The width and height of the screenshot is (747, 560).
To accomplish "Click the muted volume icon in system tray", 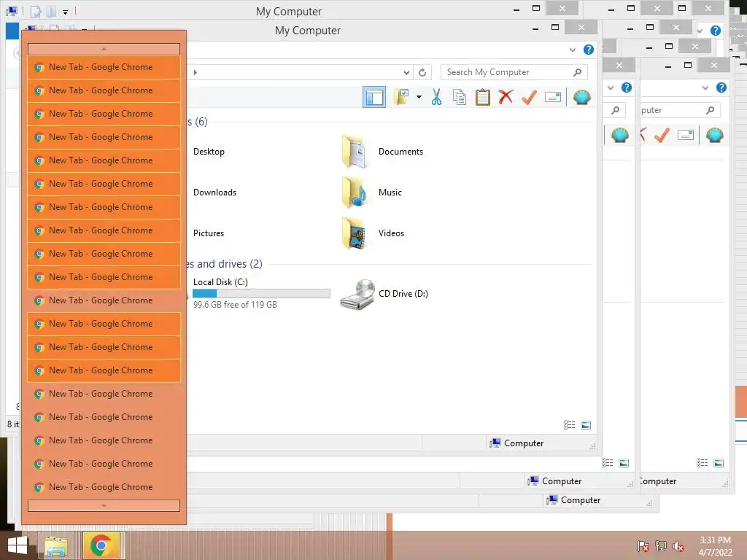I will click(x=678, y=546).
